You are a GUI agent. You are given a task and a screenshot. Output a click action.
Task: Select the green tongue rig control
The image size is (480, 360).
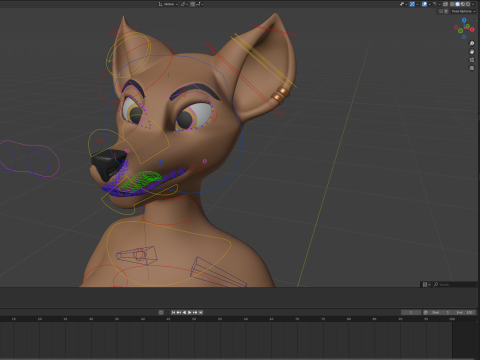(142, 180)
